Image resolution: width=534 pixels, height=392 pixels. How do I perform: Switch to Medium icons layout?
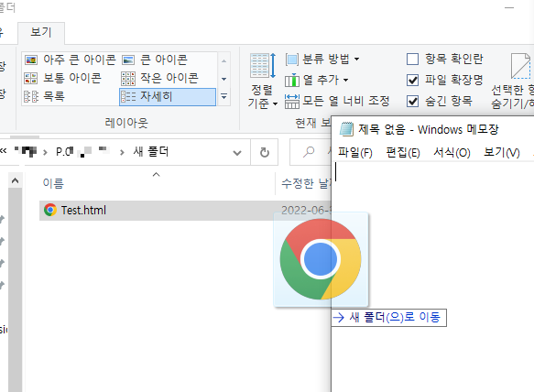(x=62, y=79)
